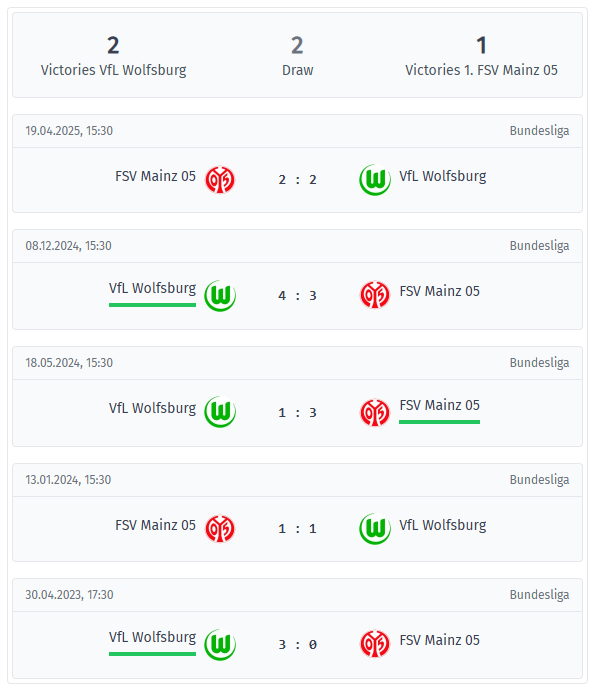
Task: Click VfL Wolfsburg logo in 18.05.2024 match
Action: tap(220, 412)
